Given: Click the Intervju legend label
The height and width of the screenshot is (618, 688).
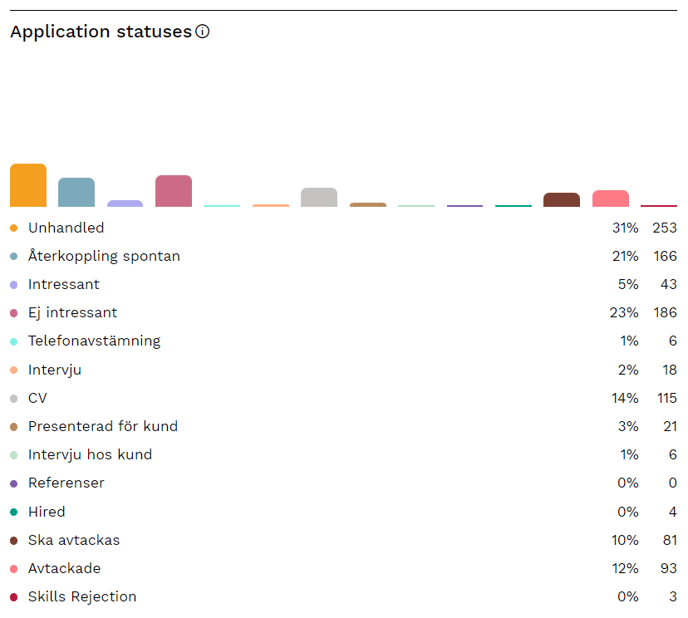Looking at the screenshot, I should point(55,370).
